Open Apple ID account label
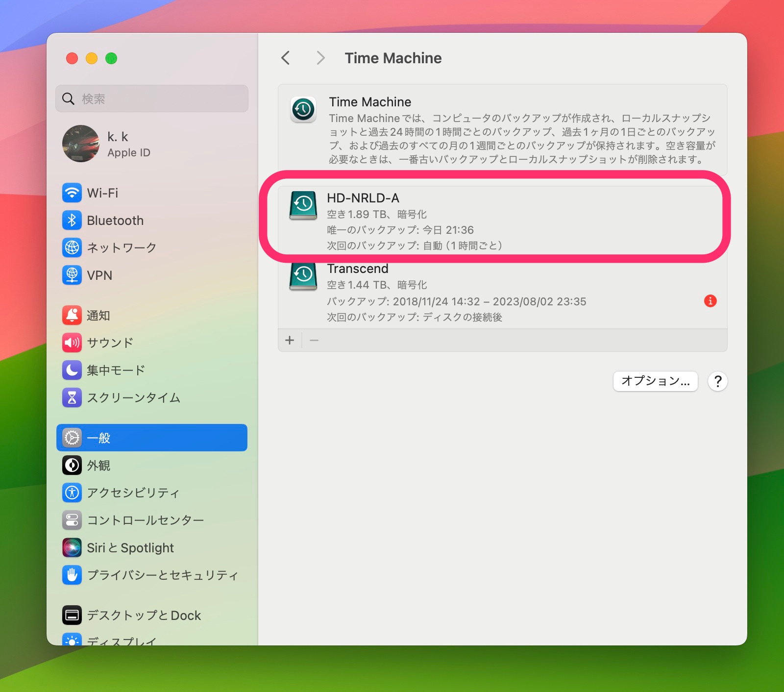 (x=129, y=153)
